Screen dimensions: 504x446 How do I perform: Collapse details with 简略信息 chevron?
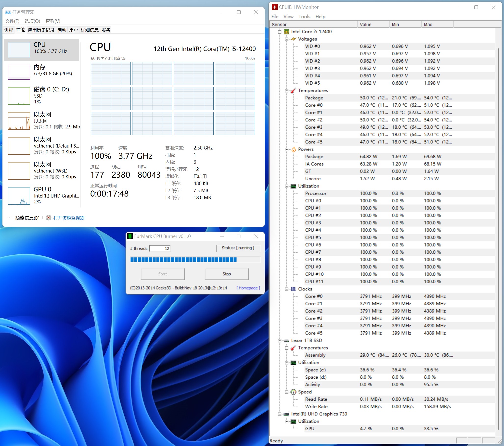9,218
